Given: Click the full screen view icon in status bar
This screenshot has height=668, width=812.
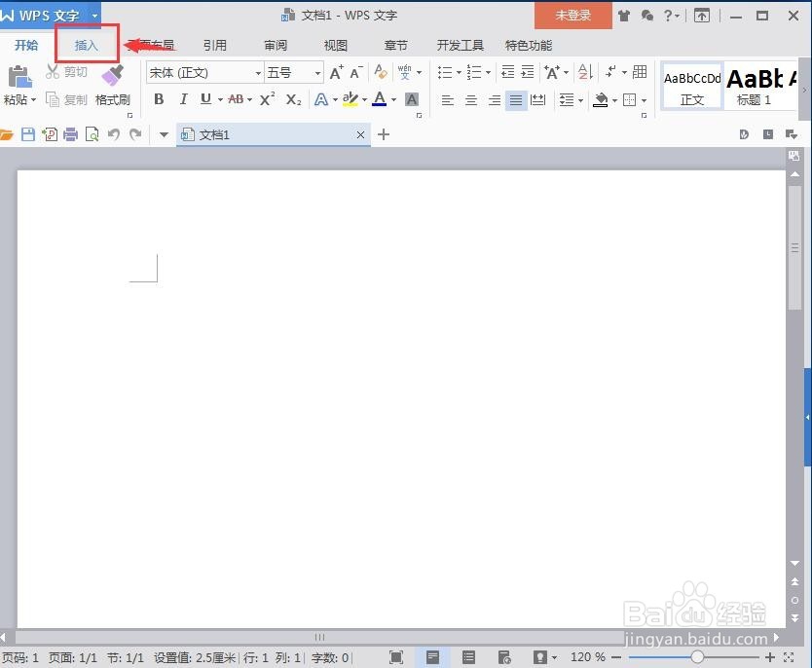Looking at the screenshot, I should coord(396,657).
